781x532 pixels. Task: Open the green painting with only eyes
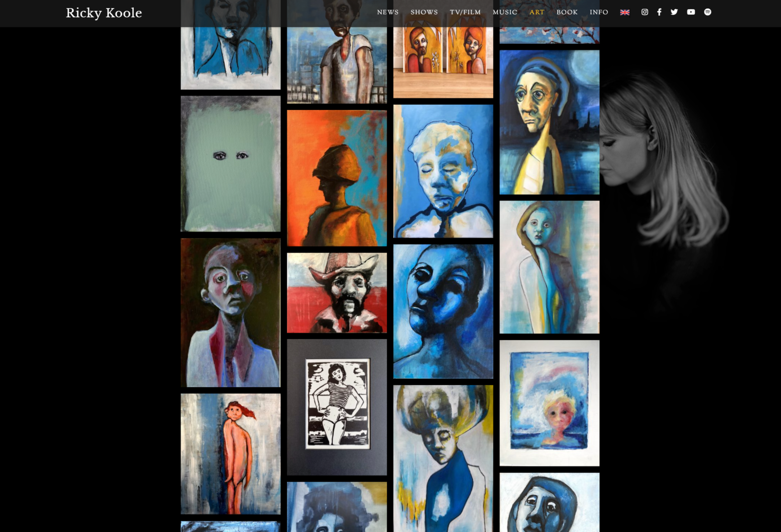click(230, 164)
